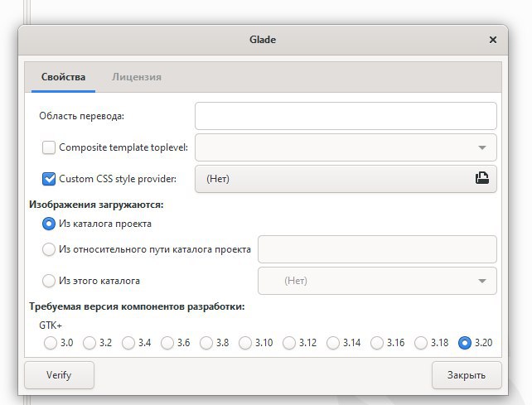Click the Закрыть button
Viewport: 532px width, 405px height.
[x=467, y=375]
